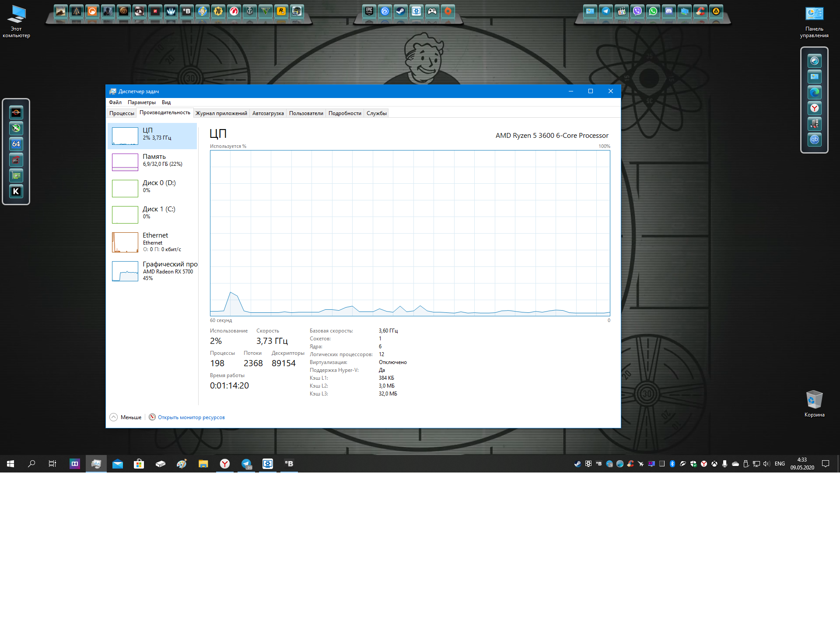
Task: Open the Bluetooth tray icon
Action: [672, 464]
